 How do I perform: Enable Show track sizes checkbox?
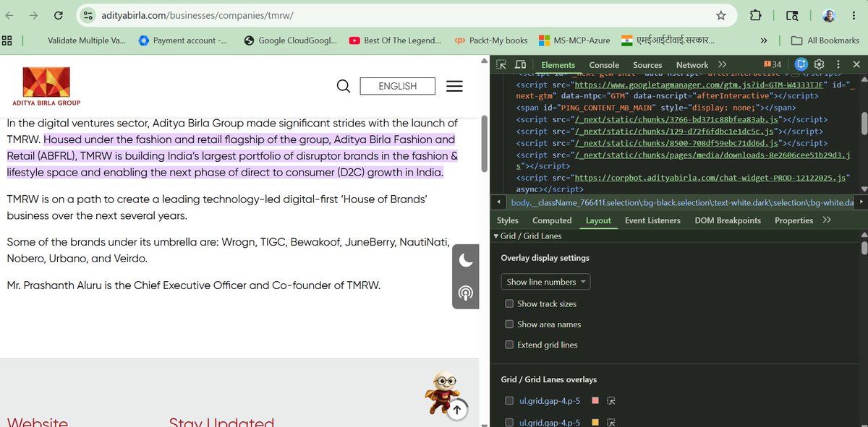coord(509,303)
